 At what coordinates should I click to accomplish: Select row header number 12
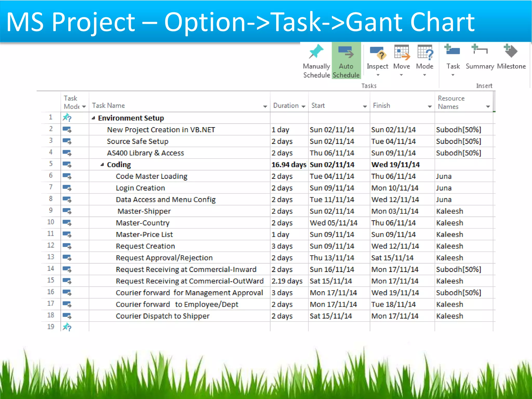click(x=51, y=245)
